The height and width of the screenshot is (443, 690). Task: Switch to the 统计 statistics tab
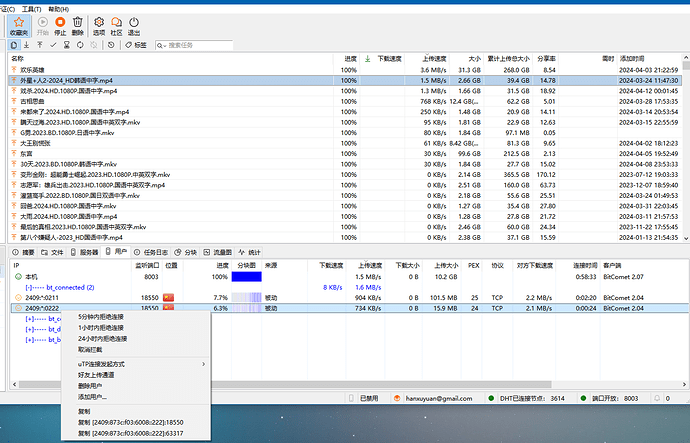pos(250,252)
